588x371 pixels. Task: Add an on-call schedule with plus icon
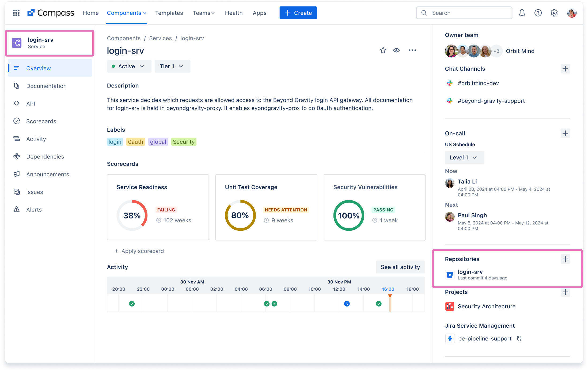pyautogui.click(x=565, y=133)
